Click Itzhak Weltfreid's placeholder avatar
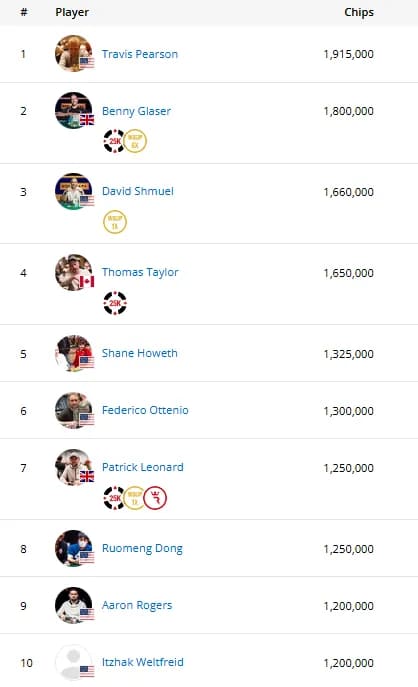Screen dimensions: 418x687 coord(74,662)
